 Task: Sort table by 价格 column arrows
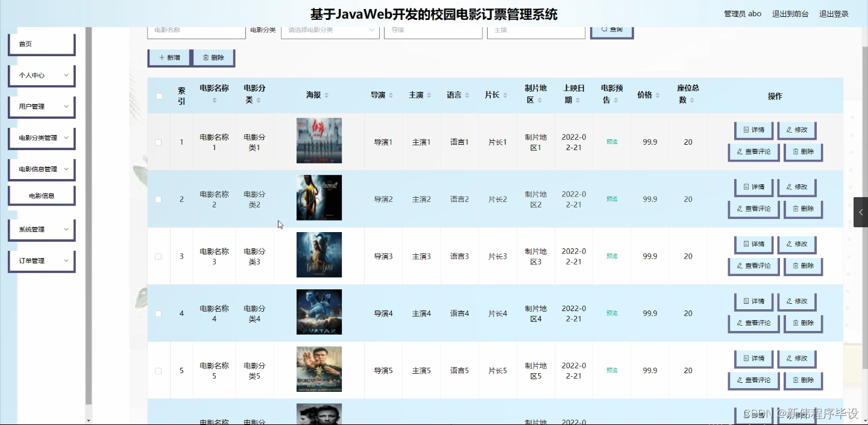(x=657, y=94)
